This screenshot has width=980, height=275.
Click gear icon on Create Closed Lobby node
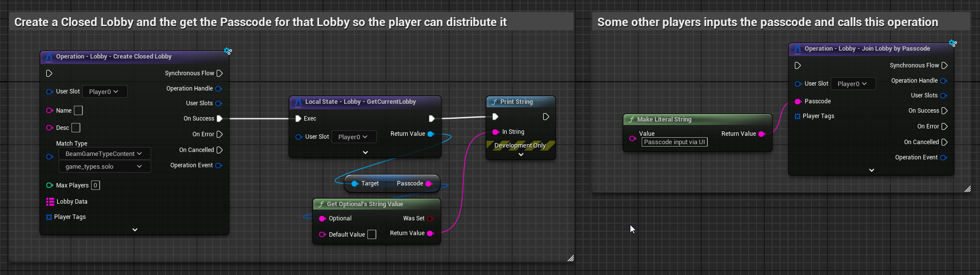pyautogui.click(x=228, y=51)
